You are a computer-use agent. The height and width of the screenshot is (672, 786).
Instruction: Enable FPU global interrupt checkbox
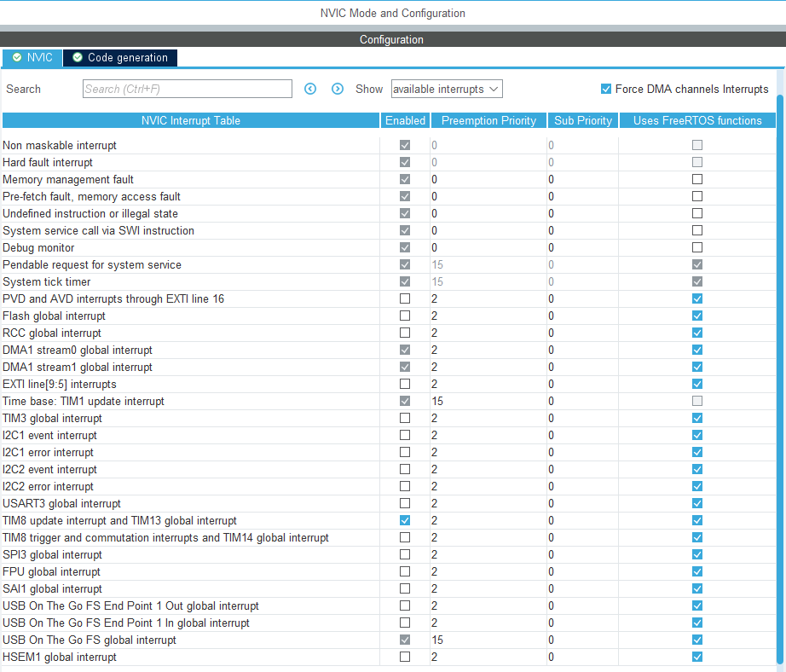(405, 571)
